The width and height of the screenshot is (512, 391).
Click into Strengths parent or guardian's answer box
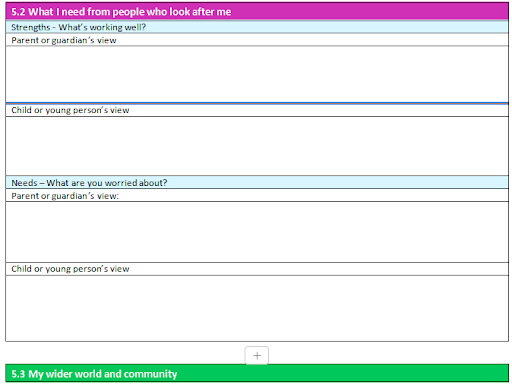point(257,74)
